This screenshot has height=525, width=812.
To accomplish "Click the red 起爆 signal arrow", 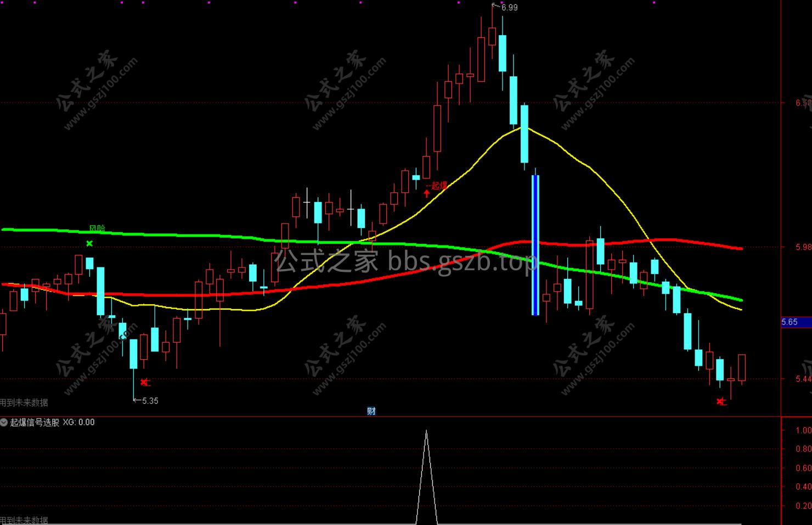I will (427, 193).
